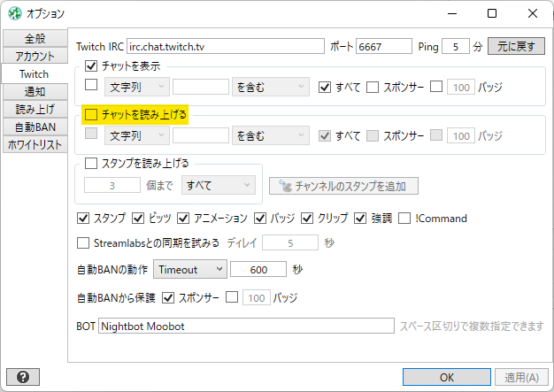This screenshot has width=554, height=392.
Task: Click the 600 seconds timeout field
Action: pyautogui.click(x=258, y=270)
